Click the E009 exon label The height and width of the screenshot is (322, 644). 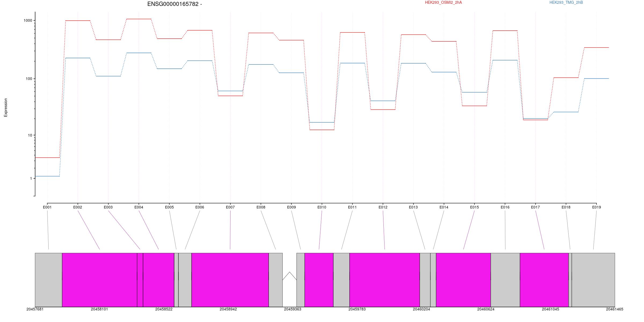[x=291, y=207]
